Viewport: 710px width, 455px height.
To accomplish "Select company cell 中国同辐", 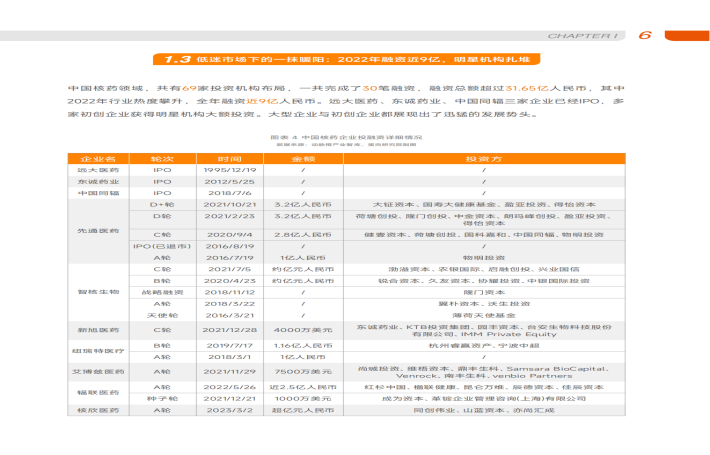I will coord(98,193).
